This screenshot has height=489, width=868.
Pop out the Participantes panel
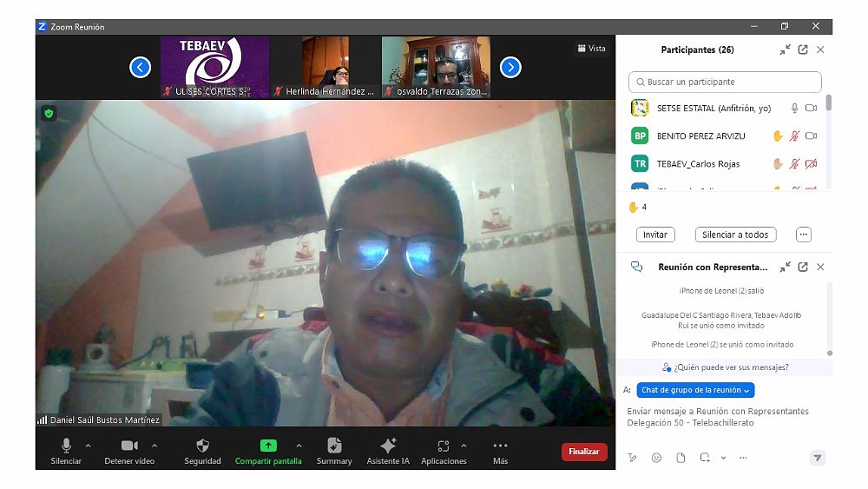tap(803, 50)
